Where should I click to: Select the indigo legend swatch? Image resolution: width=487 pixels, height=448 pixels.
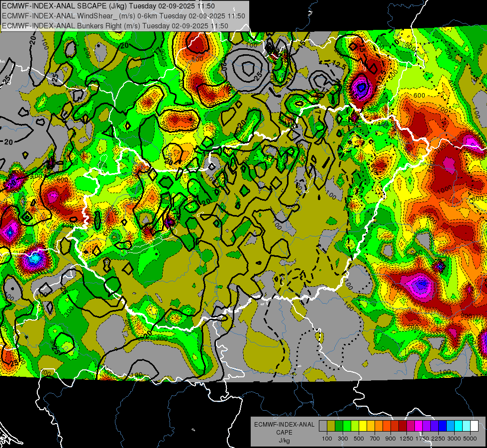tap(434, 426)
